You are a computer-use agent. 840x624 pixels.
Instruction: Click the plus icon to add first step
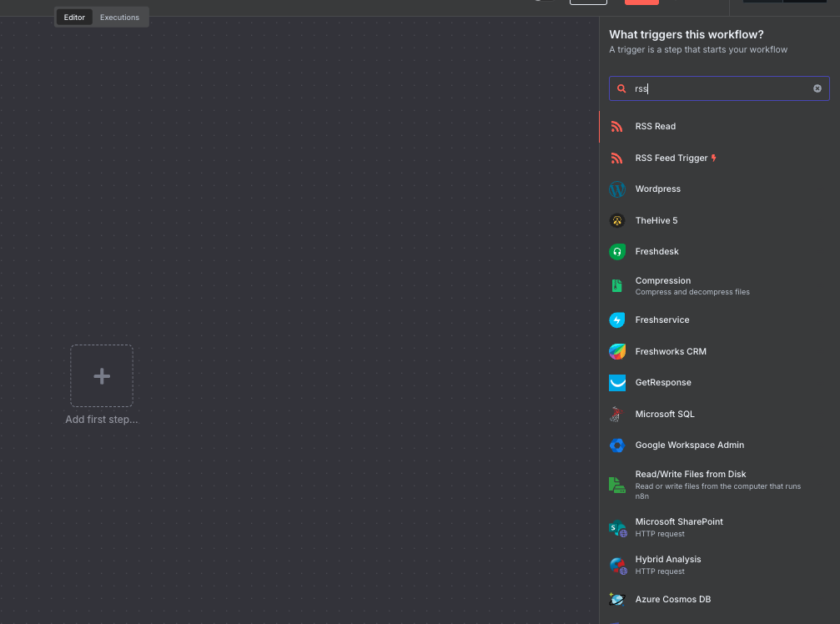coord(102,376)
